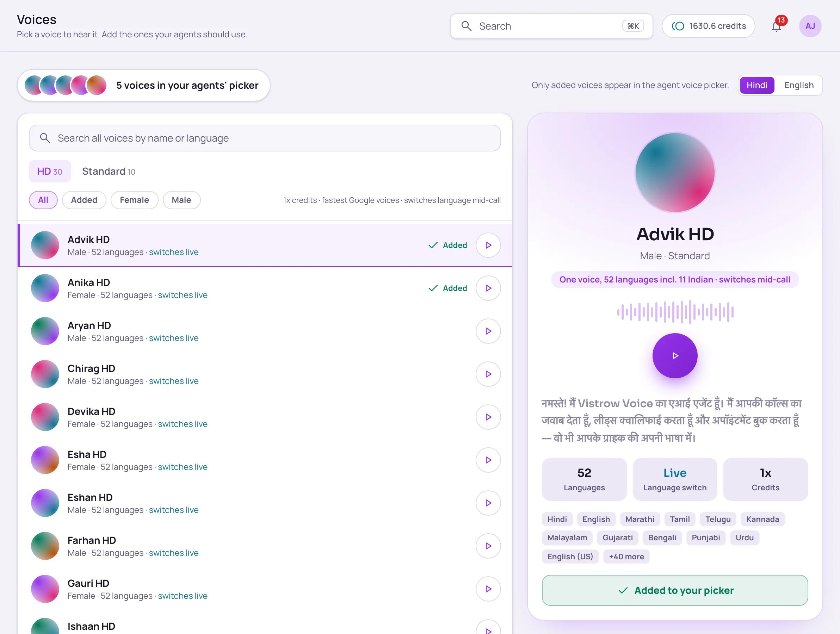
Task: Play the Advik HD voice preview
Action: click(488, 245)
